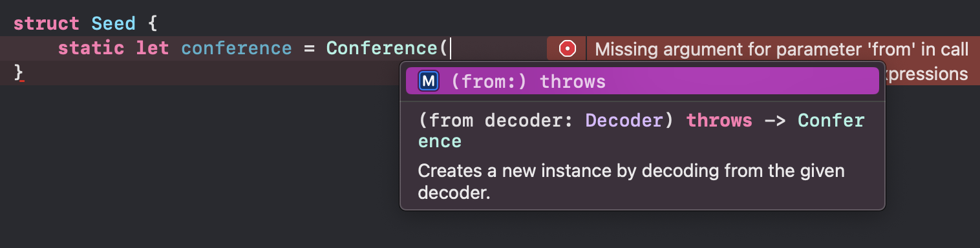Screen dimensions: 980x248
Task: Click the red underline mark beside closing brace
Action: pos(22,81)
